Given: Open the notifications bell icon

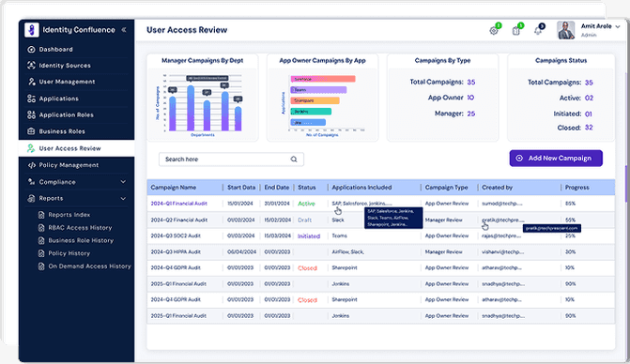Looking at the screenshot, I should [538, 31].
